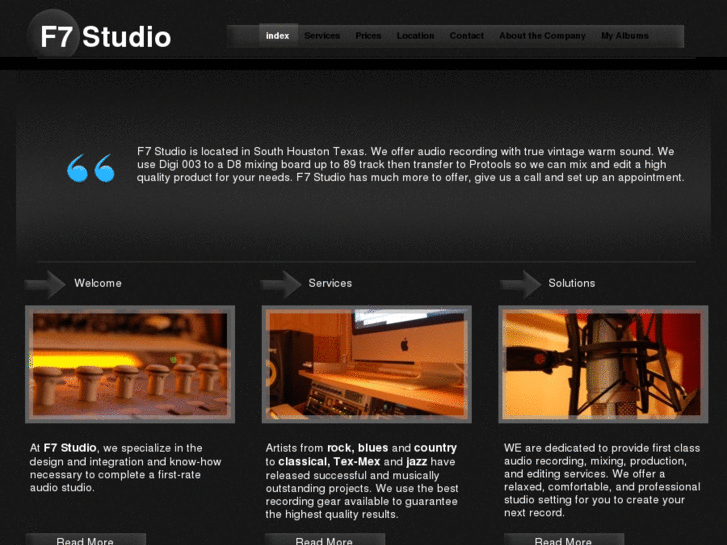Click the intro paragraph about South Houston Texas
727x545 pixels.
[x=410, y=165]
